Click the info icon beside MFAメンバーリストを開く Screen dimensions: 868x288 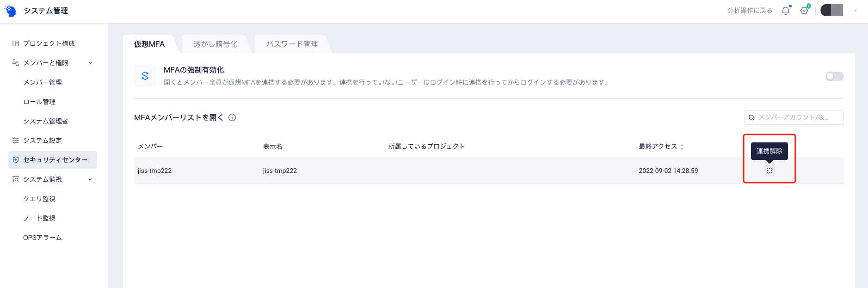pos(232,117)
